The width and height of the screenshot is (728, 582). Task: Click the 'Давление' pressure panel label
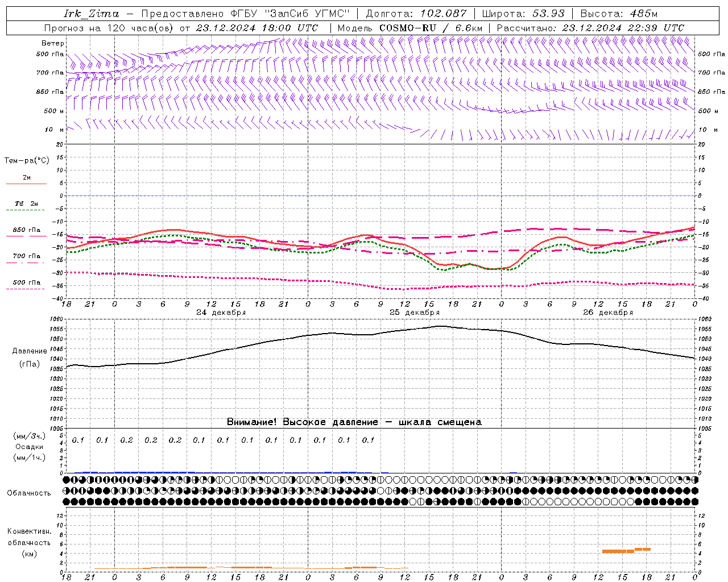coord(30,351)
